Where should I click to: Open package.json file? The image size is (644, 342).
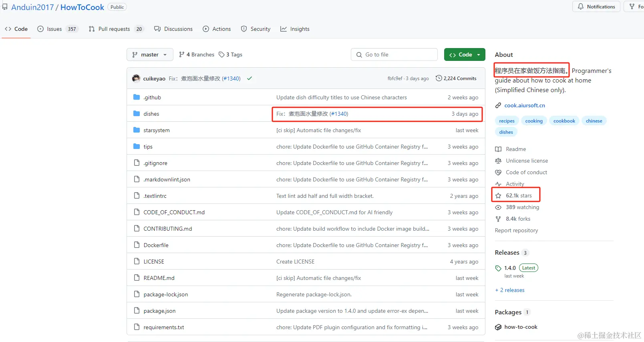[x=159, y=311]
